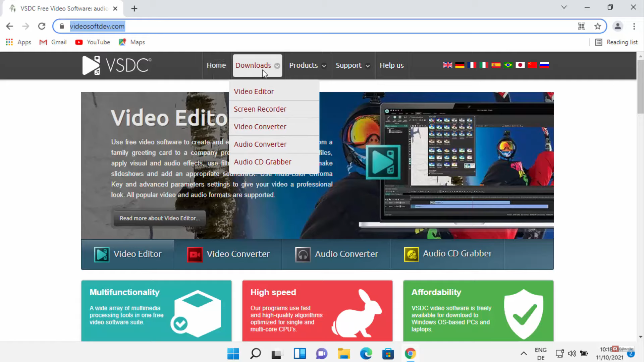The image size is (644, 362).
Task: Click the yellow Audio CD Grabber icon
Action: click(411, 254)
